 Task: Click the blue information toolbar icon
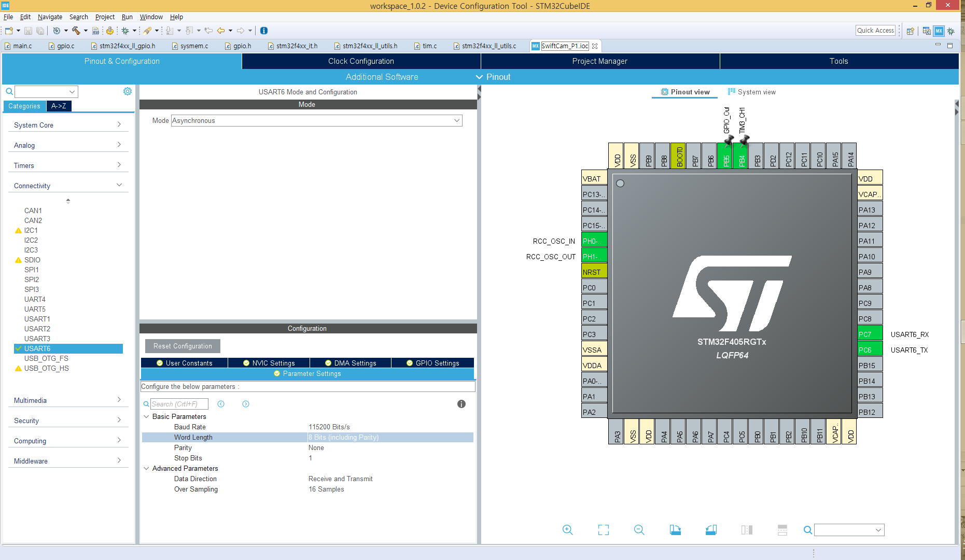click(x=264, y=31)
